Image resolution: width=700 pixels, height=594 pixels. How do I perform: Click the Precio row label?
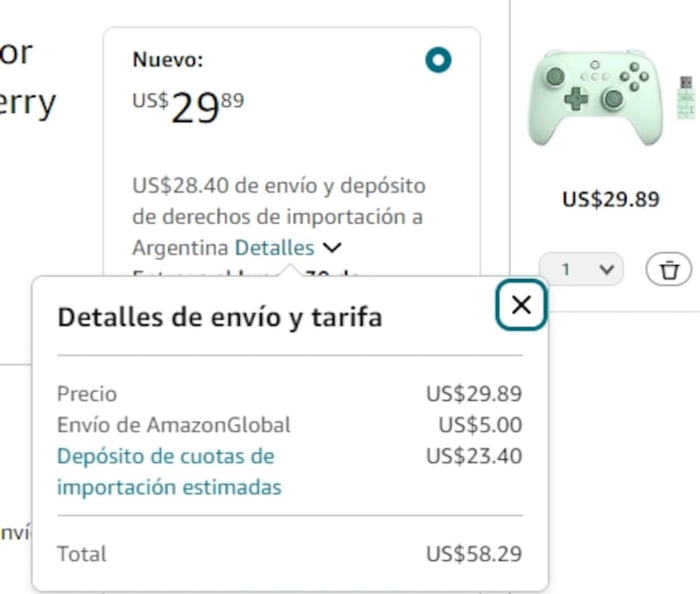[87, 395]
